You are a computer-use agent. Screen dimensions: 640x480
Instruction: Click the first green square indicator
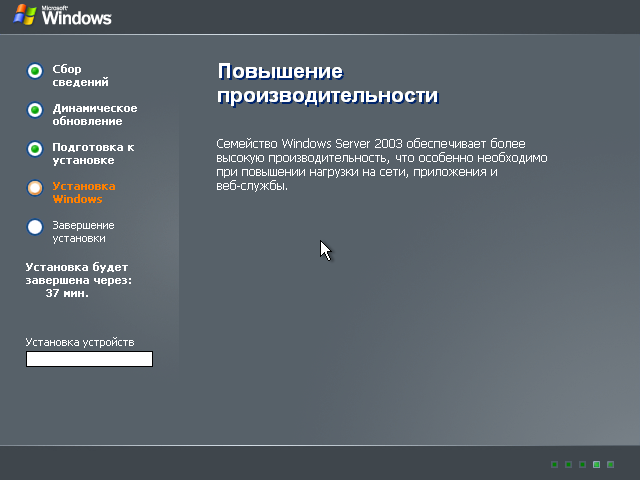(x=554, y=464)
